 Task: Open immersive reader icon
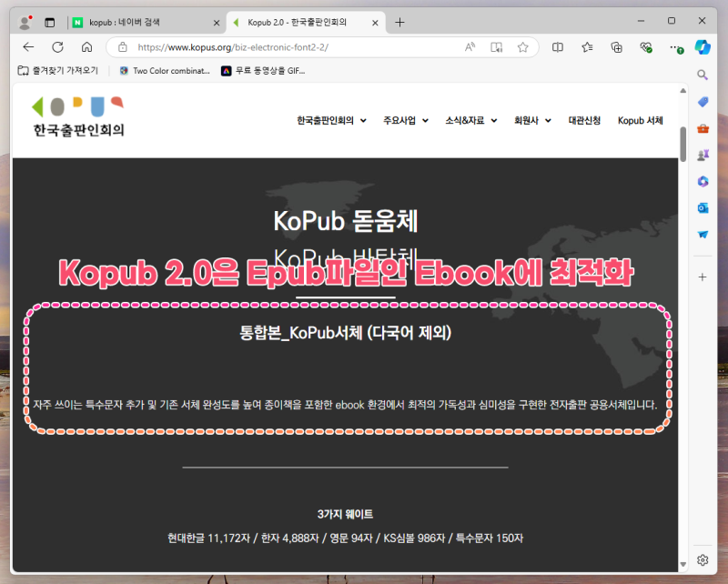tap(496, 47)
